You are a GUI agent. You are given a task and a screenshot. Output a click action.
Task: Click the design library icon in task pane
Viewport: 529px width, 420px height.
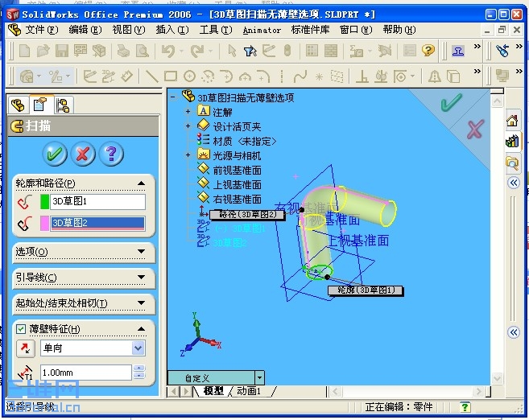(512, 142)
